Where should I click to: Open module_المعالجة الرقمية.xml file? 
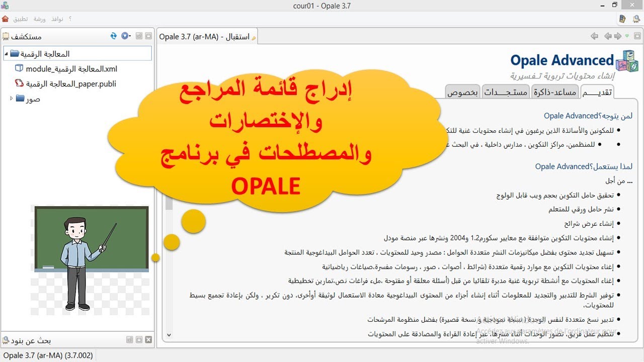point(71,69)
